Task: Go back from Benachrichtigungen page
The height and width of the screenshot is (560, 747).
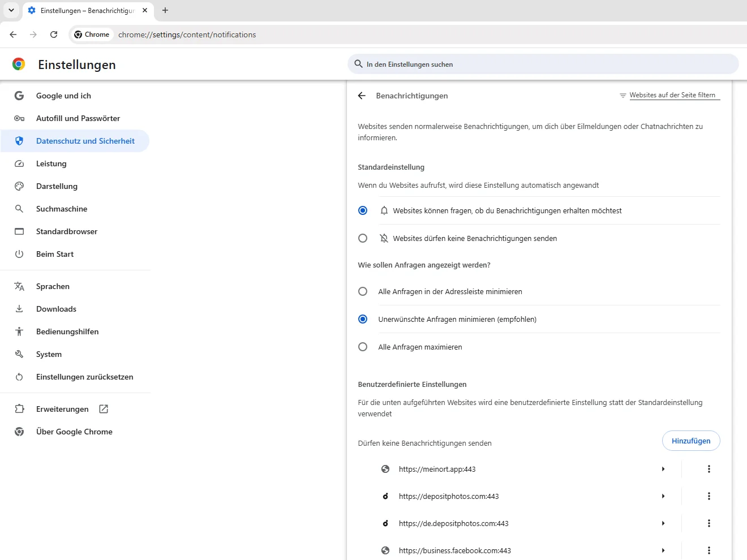Action: click(x=362, y=96)
